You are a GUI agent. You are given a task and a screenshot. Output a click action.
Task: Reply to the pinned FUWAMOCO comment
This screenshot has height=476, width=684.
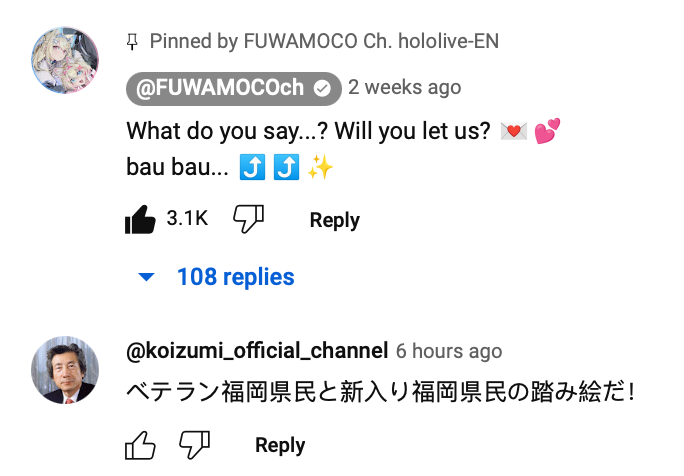(x=335, y=220)
